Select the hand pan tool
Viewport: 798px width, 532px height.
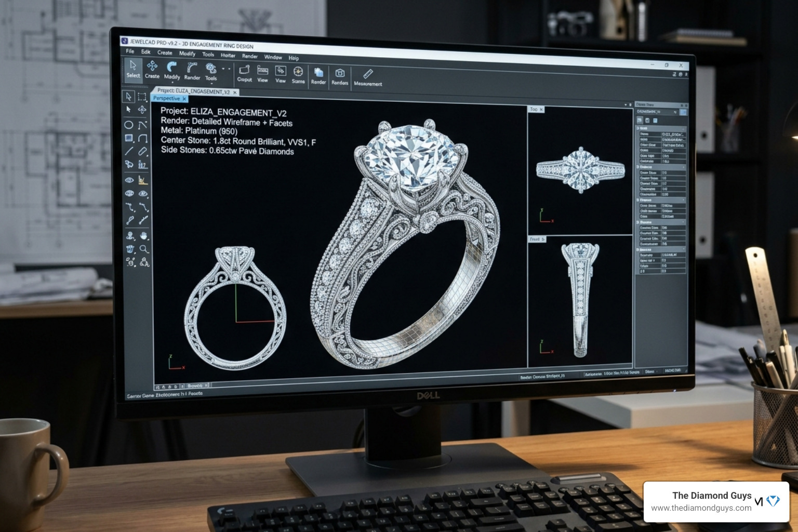(x=144, y=236)
